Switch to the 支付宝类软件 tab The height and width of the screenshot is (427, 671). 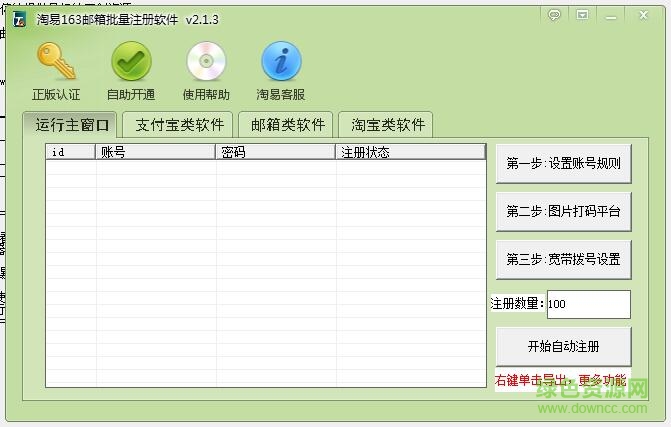point(178,125)
